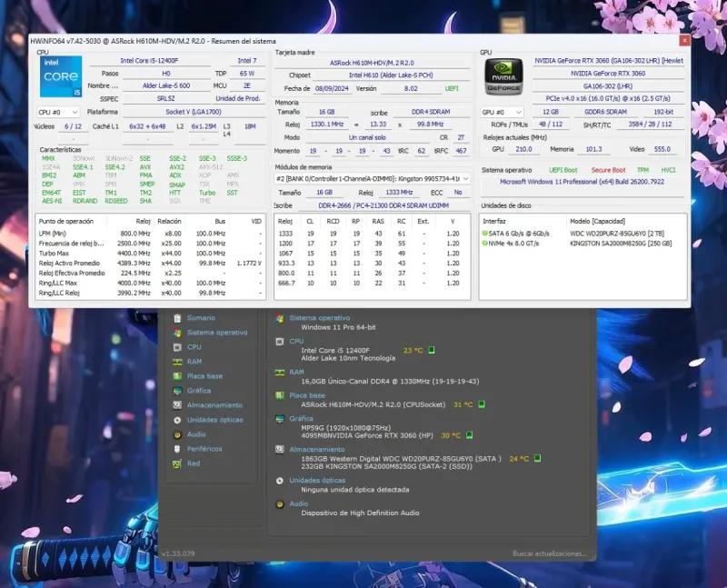Click the UEFI label next to version
Screen dimensions: 727x588
pos(452,88)
